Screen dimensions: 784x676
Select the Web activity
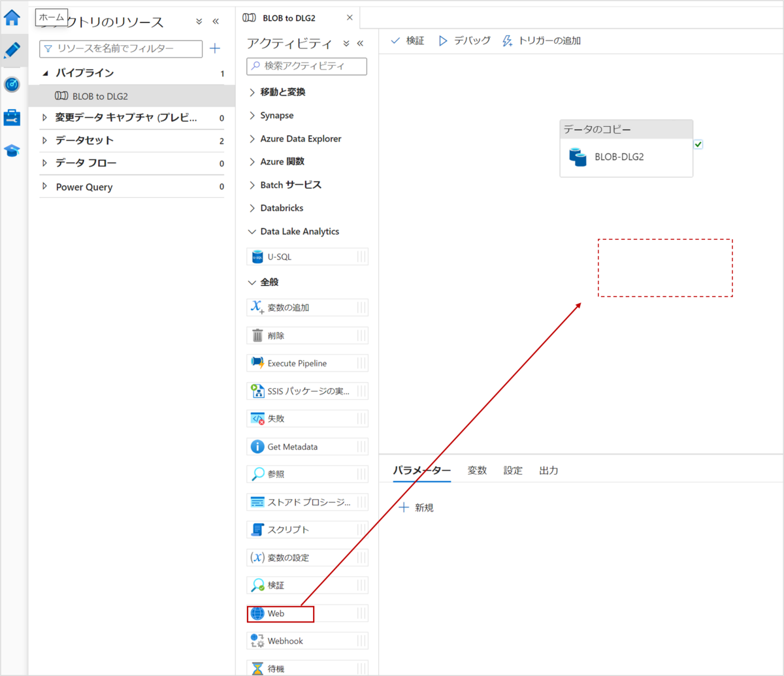pos(307,613)
